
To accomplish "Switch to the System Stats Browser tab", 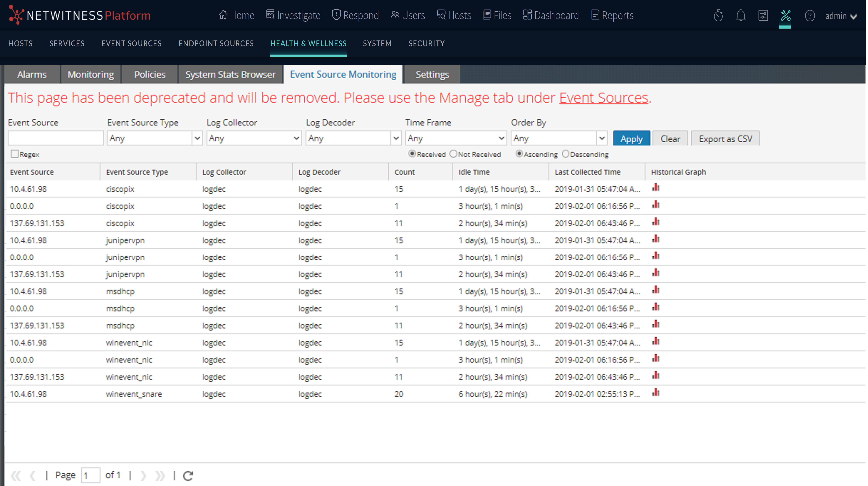I will click(230, 75).
